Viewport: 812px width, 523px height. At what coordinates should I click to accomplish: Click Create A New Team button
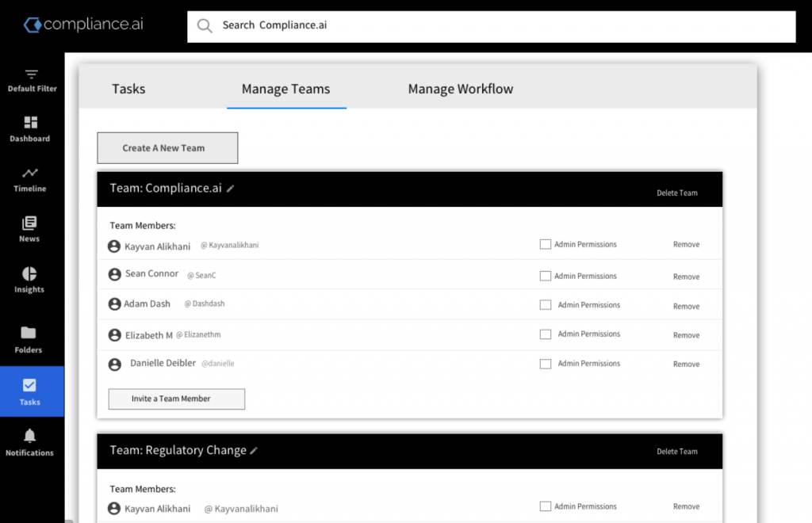167,148
